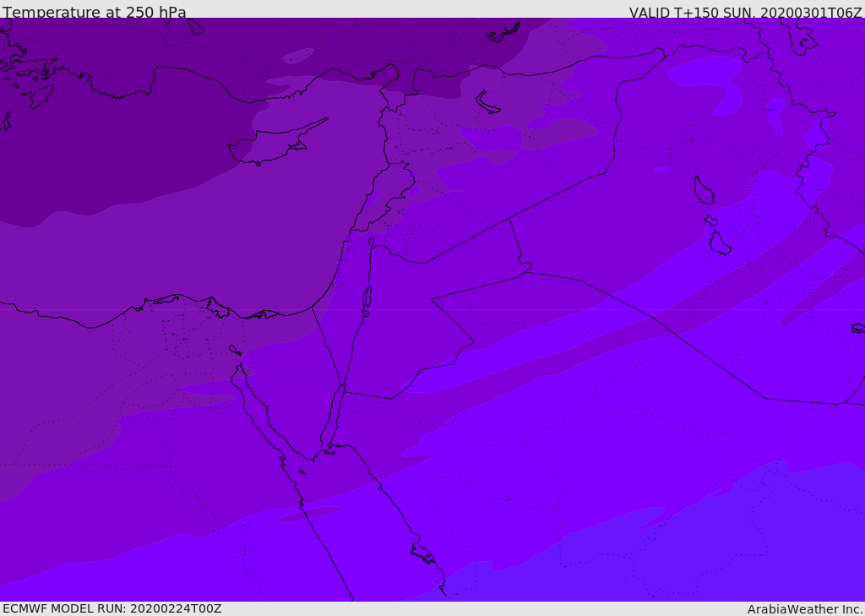Image resolution: width=865 pixels, height=616 pixels.
Task: Click the 'VALID T+150 SUN. 20200301T06Z' label
Action: 745,12
